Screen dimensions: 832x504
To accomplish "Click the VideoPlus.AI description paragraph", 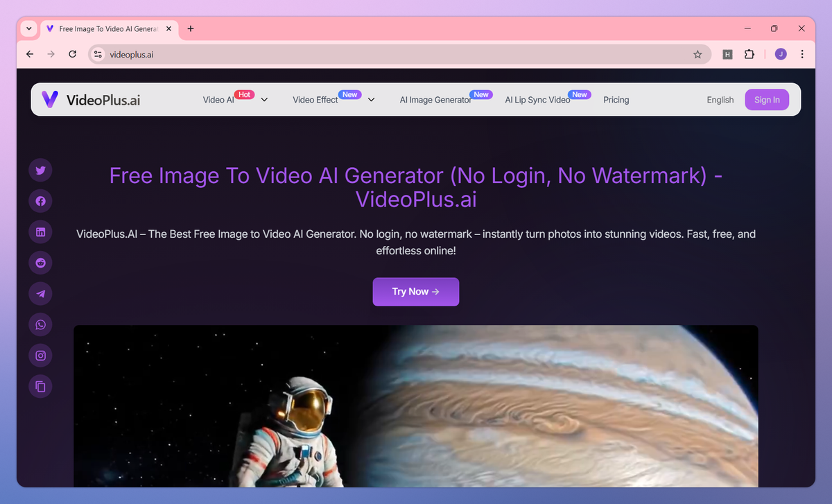I will pyautogui.click(x=416, y=242).
